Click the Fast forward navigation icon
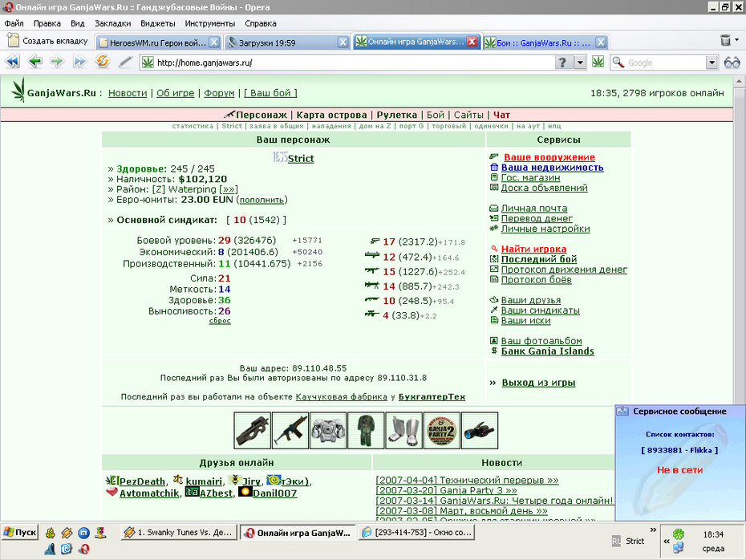Viewport: 746px width, 560px height. (79, 62)
